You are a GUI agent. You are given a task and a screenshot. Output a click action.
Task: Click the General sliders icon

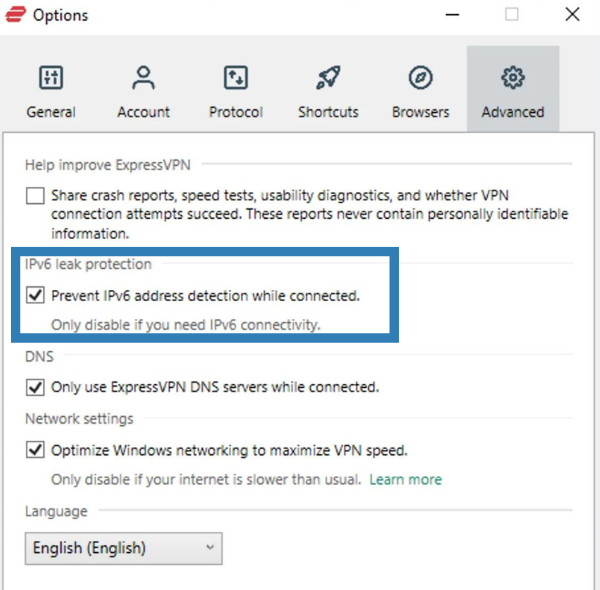(x=50, y=77)
